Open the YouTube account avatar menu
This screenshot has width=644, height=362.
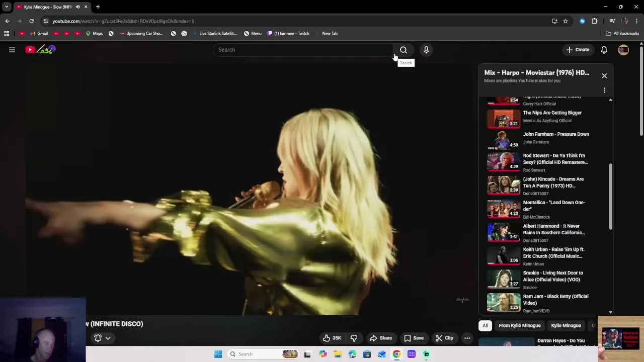pyautogui.click(x=623, y=50)
